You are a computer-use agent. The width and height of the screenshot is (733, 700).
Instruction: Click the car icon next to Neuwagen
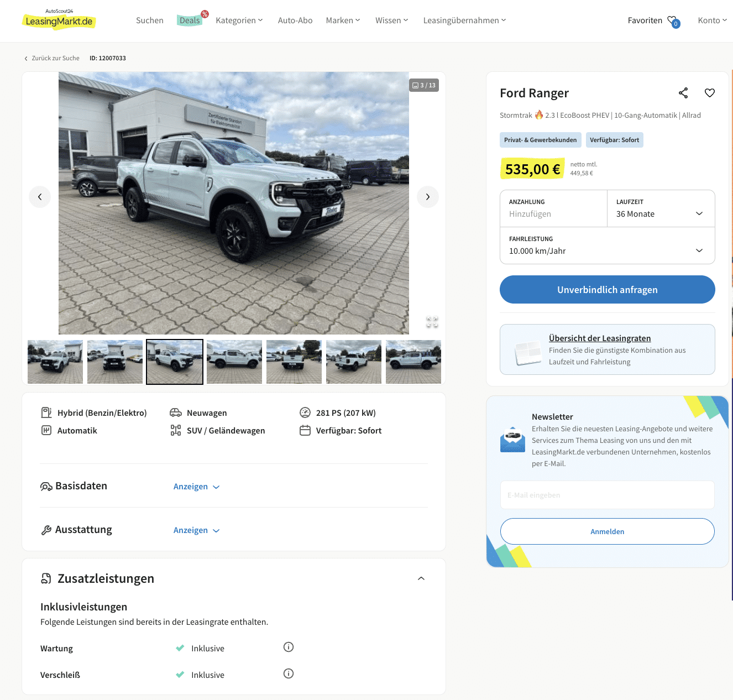176,412
